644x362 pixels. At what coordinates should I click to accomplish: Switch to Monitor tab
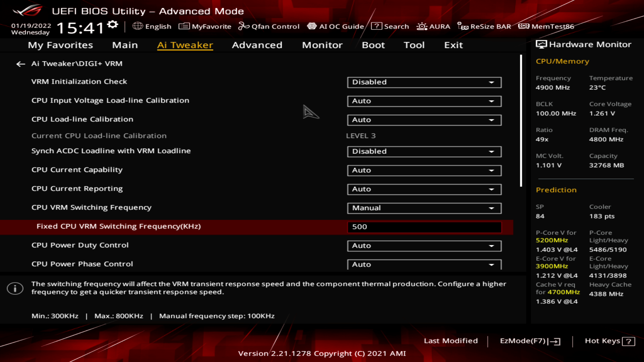322,45
